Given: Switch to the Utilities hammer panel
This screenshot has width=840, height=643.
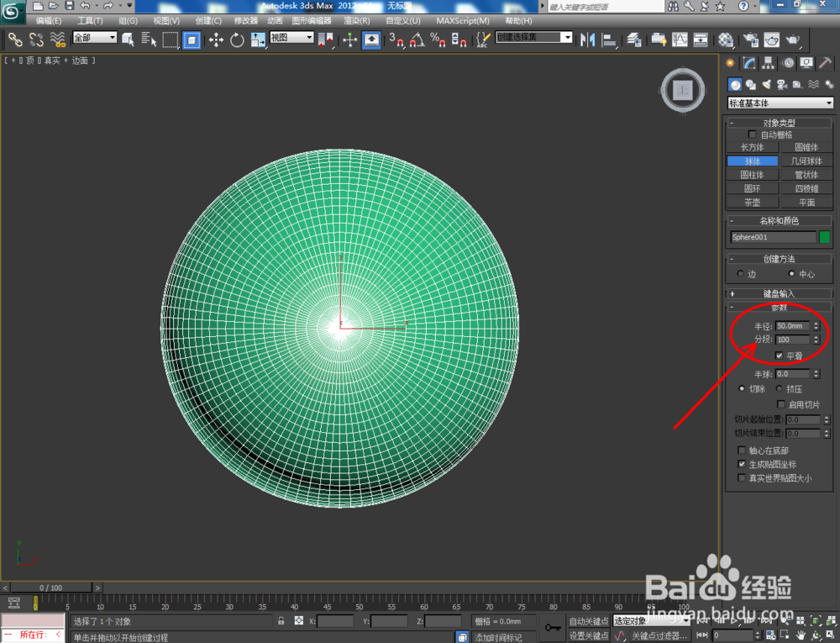Looking at the screenshot, I should click(x=826, y=63).
